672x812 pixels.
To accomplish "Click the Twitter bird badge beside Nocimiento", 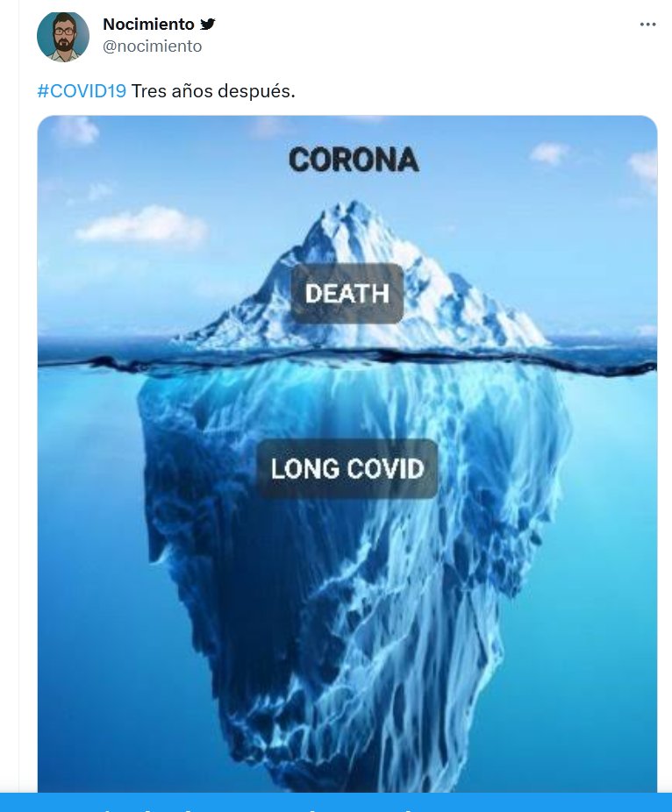I will click(208, 24).
